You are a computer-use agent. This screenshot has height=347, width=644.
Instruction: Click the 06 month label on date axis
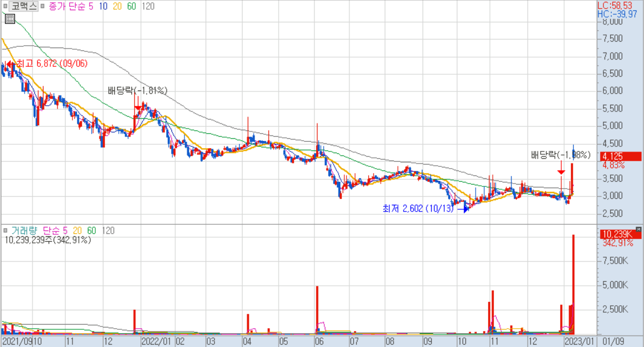pos(319,341)
